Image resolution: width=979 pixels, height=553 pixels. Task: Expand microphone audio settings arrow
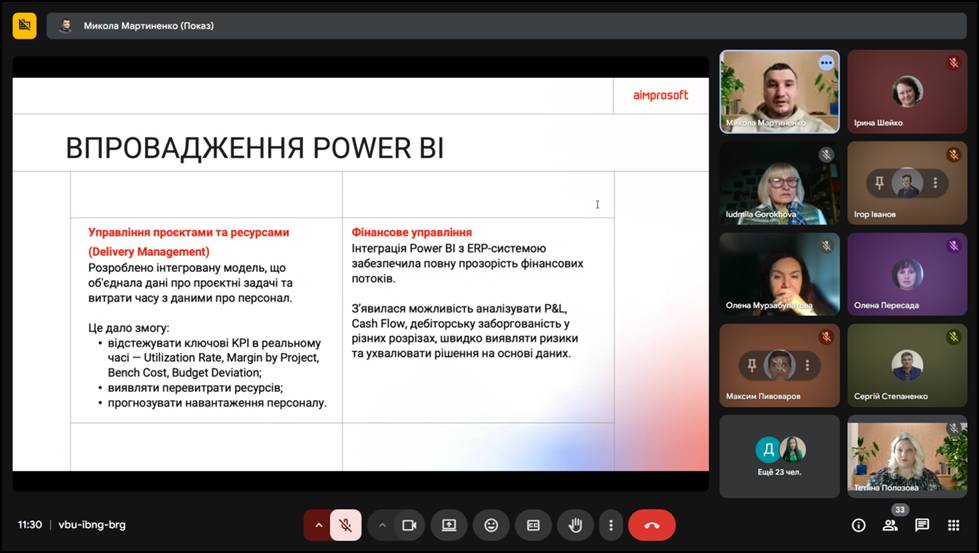point(318,525)
